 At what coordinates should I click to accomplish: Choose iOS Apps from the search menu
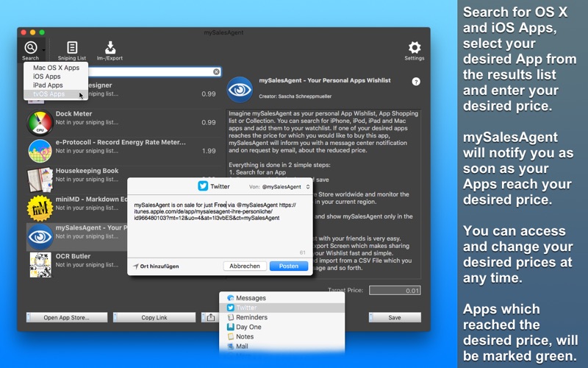pyautogui.click(x=56, y=77)
